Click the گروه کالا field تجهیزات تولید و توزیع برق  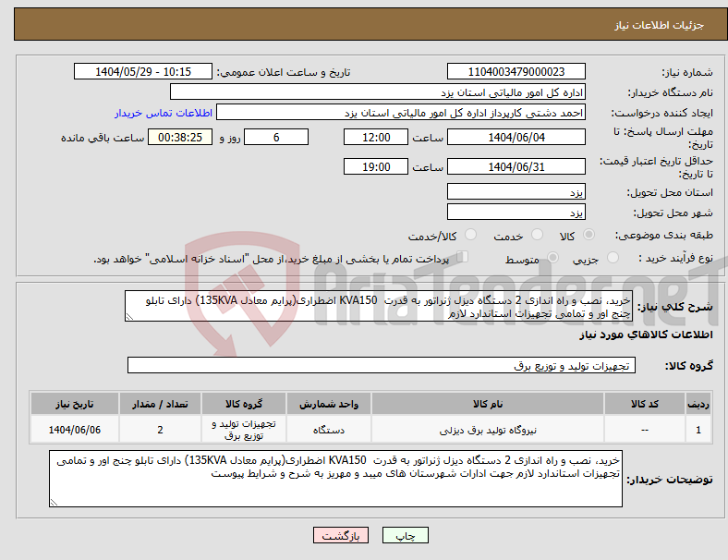[382, 365]
